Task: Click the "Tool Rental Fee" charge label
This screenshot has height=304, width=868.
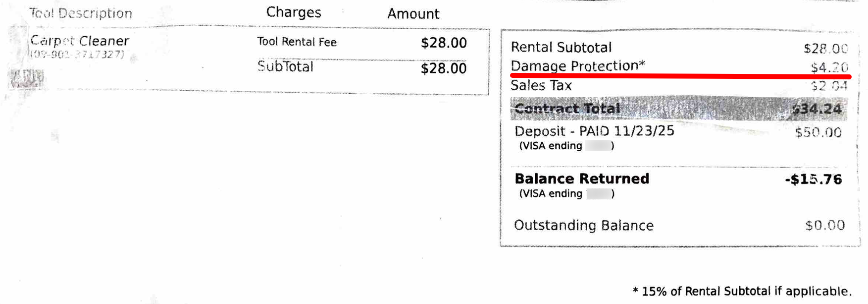Action: click(x=297, y=42)
